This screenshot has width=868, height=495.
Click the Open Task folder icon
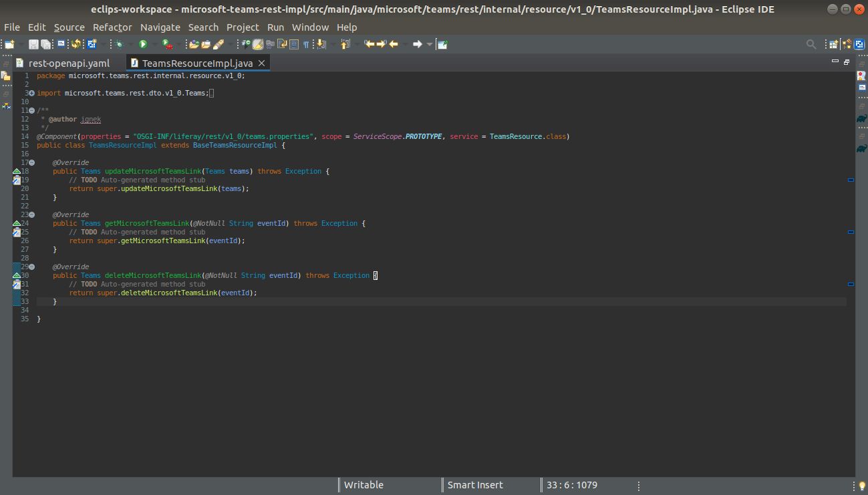pos(206,44)
